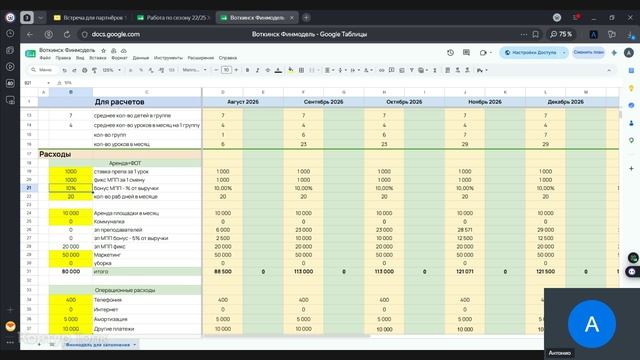
Task: Click the Сменить план button
Action: click(x=588, y=53)
